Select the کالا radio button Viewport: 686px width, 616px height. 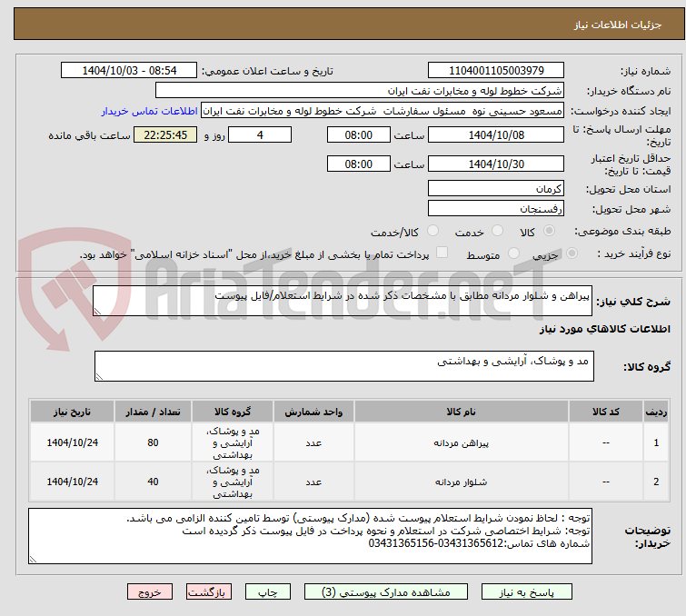click(x=549, y=231)
